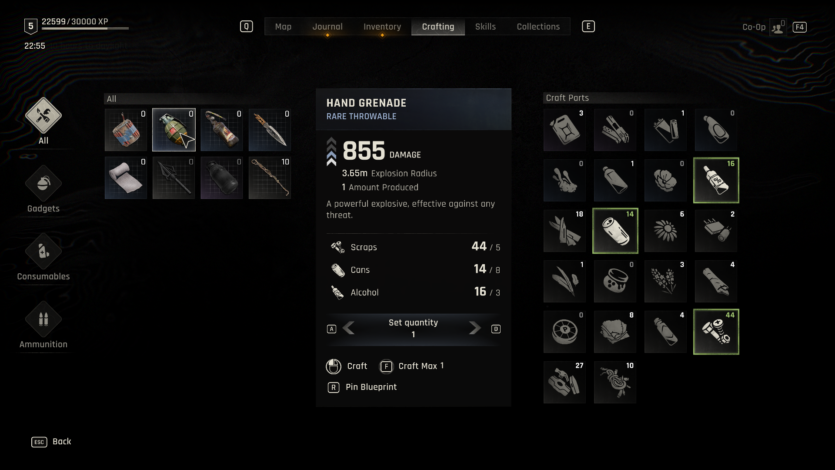Click Craft Max button
Screen dimensions: 835x470
(412, 366)
